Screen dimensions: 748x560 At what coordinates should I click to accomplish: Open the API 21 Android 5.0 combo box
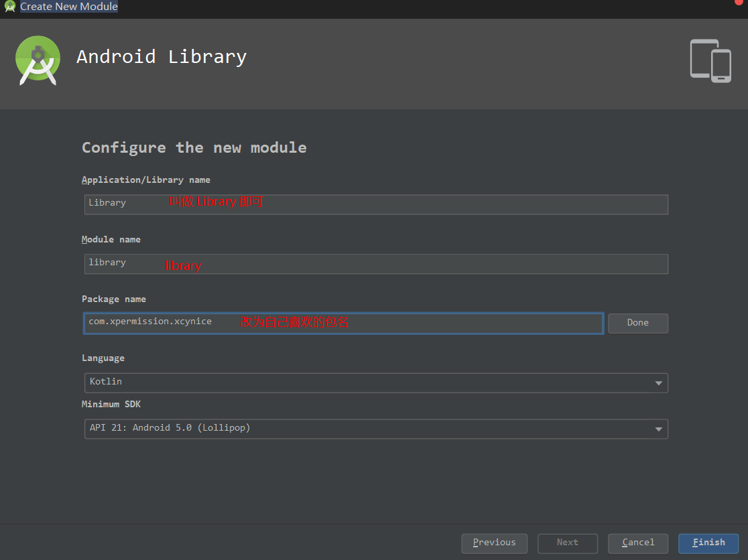point(376,429)
